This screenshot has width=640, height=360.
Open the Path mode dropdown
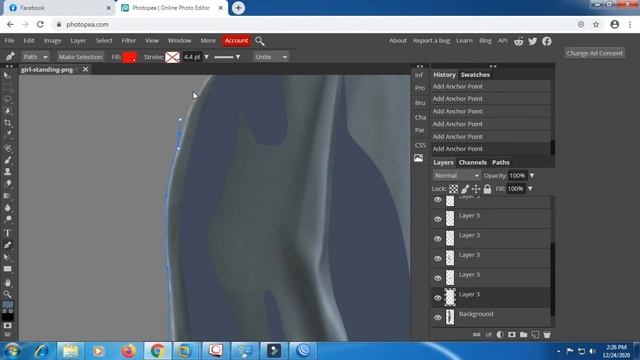point(35,57)
